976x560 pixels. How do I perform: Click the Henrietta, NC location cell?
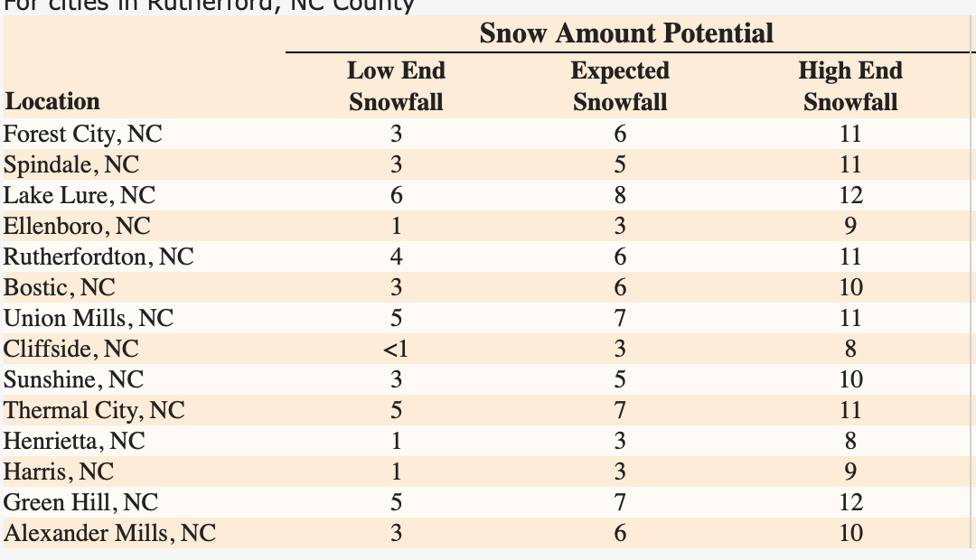tap(74, 442)
